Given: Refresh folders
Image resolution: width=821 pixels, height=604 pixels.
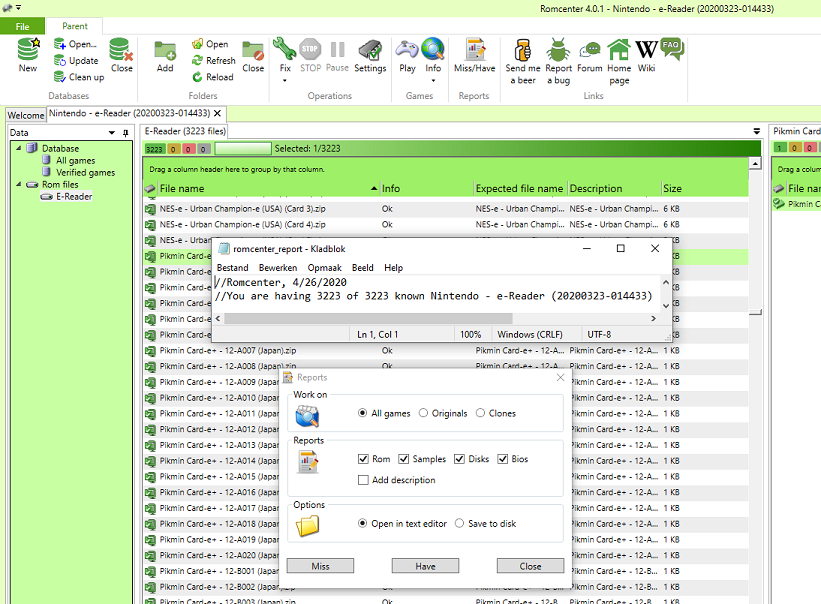Looking at the screenshot, I should (x=214, y=61).
